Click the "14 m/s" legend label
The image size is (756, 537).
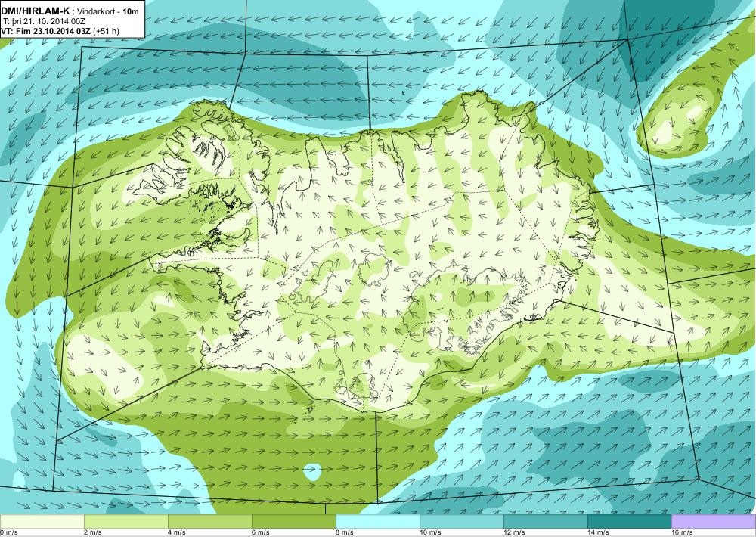[x=598, y=532]
